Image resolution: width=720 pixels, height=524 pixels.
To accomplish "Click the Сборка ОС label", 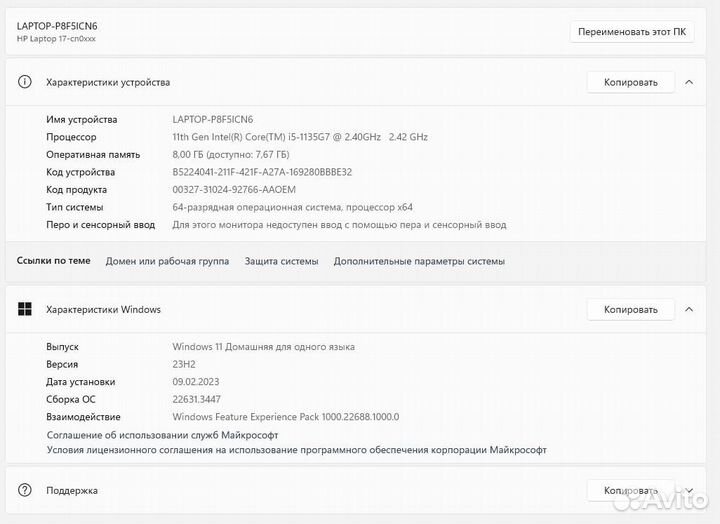I will (71, 400).
